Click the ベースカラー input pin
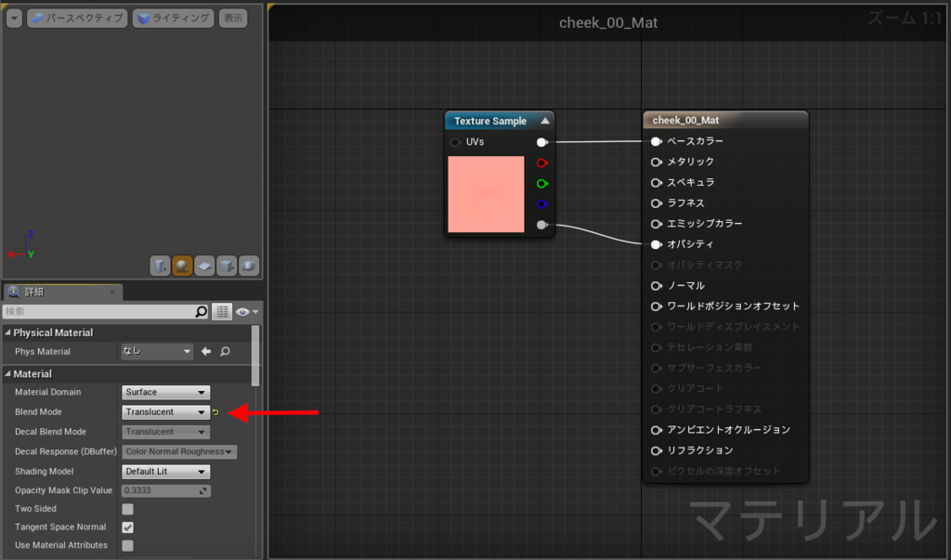Image resolution: width=951 pixels, height=560 pixels. pyautogui.click(x=656, y=141)
